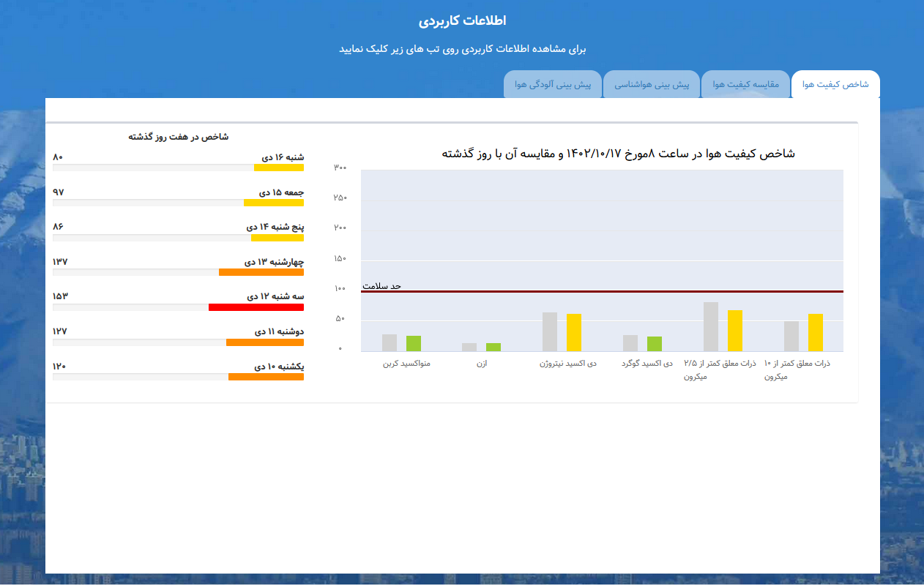924x586 pixels.
Task: Click the orange bar for دوشنبه ۱۱ دی
Action: (264, 342)
